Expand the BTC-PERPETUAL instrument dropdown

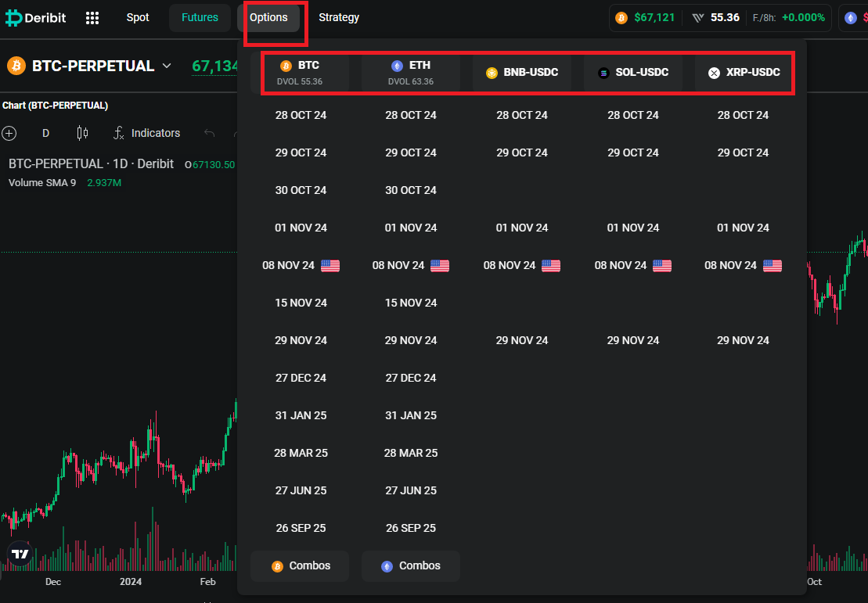tap(167, 66)
